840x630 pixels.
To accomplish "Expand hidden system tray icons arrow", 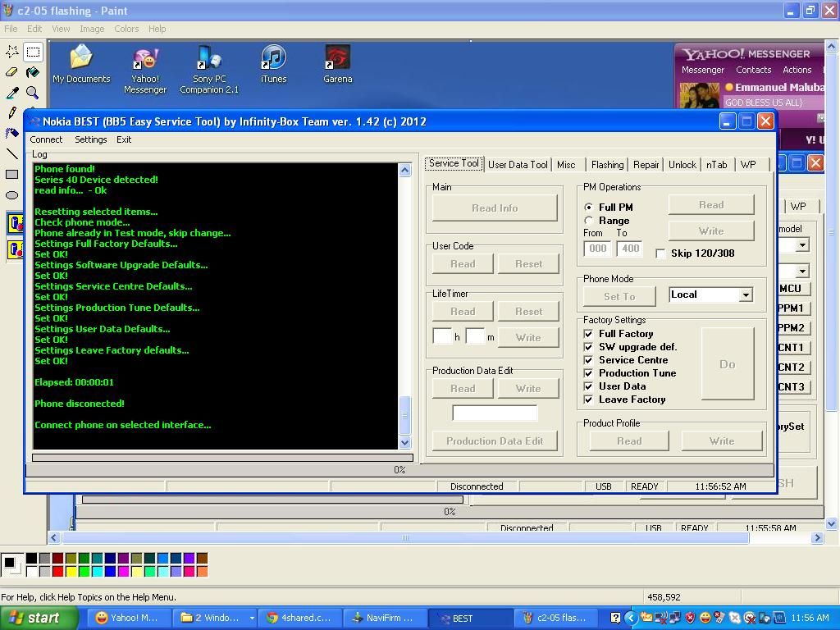I will (x=630, y=618).
